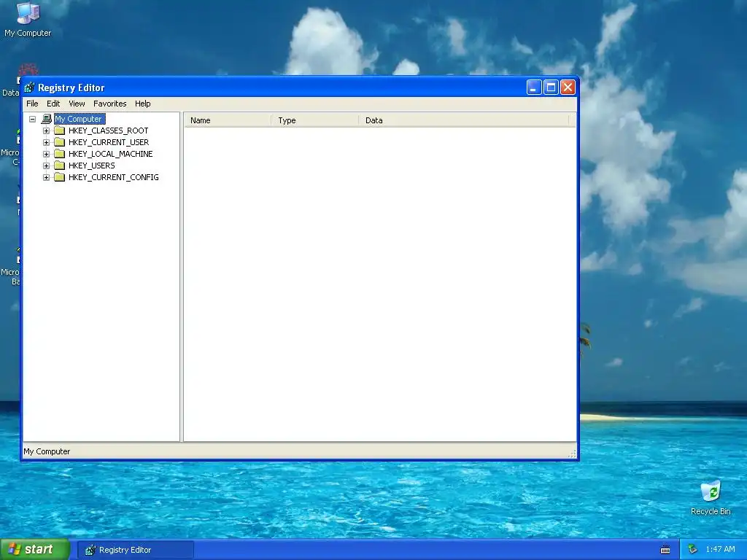Viewport: 747px width, 560px height.
Task: Select HKEY_CURRENT_CONFIG label
Action: pyautogui.click(x=113, y=177)
